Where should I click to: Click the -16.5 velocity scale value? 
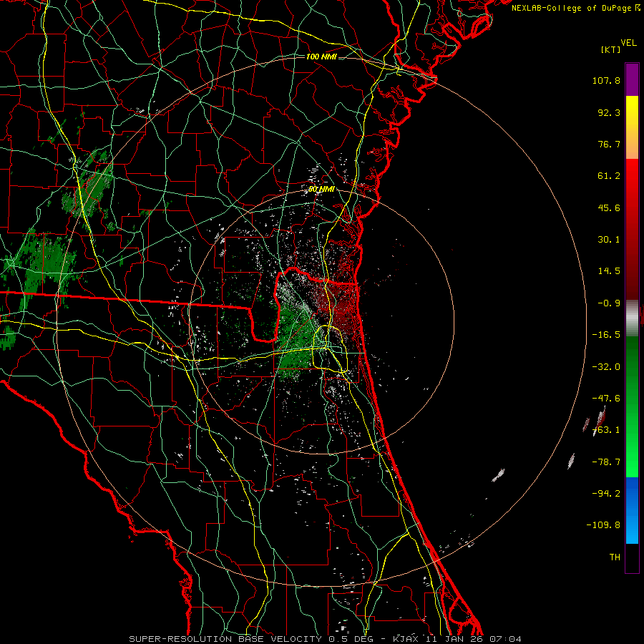pos(606,335)
